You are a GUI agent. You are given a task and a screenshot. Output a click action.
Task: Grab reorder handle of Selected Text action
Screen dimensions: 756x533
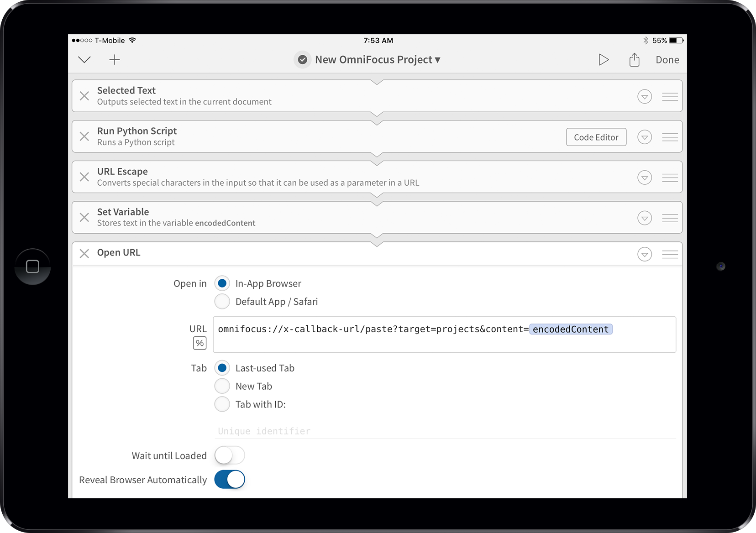(670, 96)
